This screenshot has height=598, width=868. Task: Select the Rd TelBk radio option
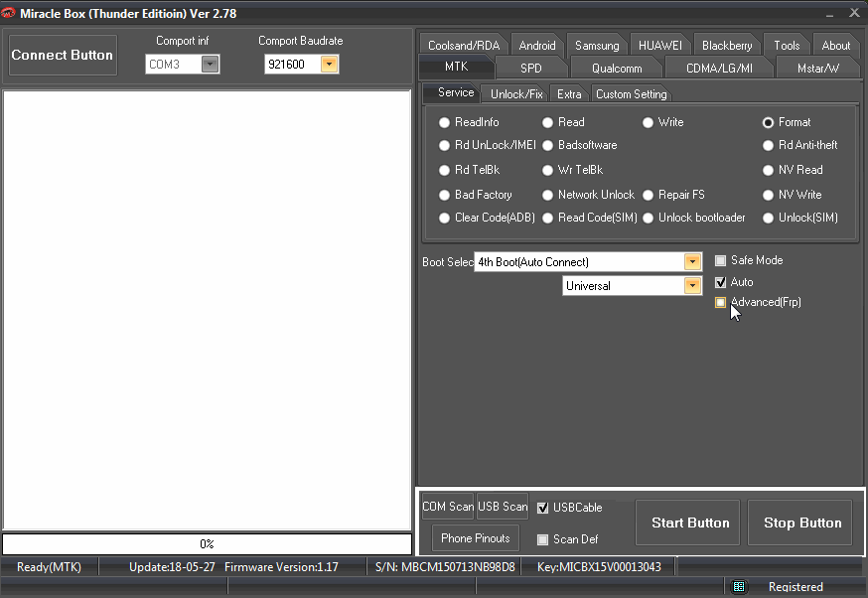click(x=444, y=170)
